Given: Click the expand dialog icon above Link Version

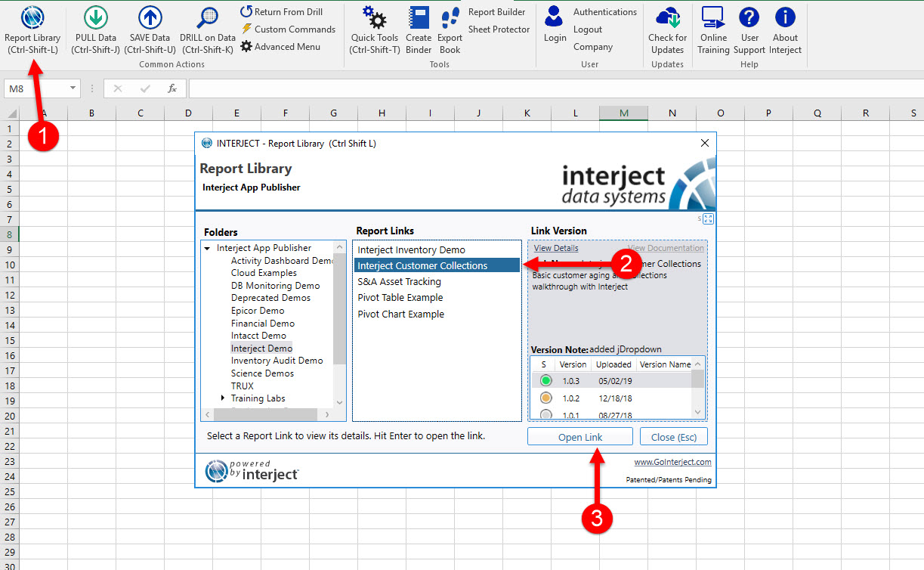Looking at the screenshot, I should coord(708,219).
